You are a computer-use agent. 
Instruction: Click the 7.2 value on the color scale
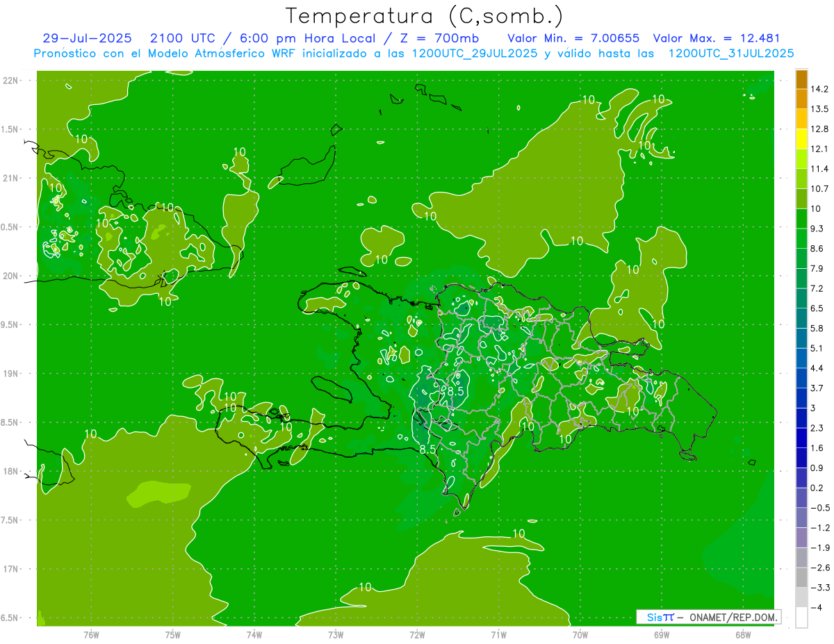click(818, 288)
